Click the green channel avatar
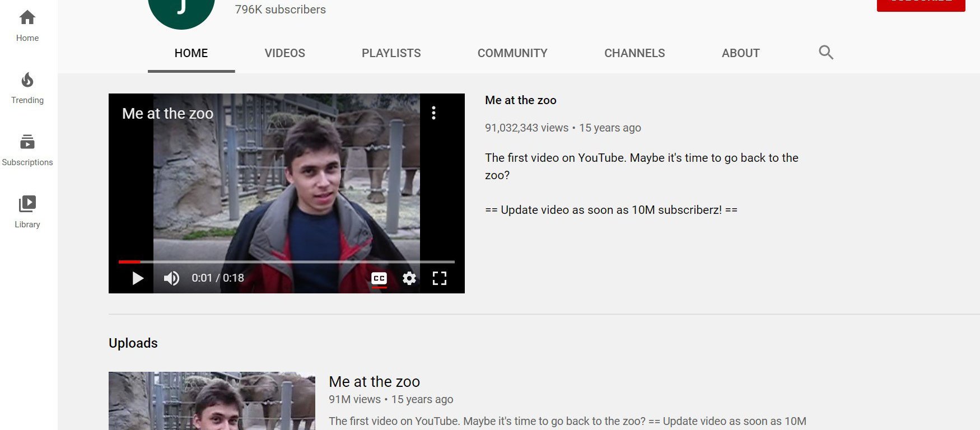This screenshot has width=980, height=430. (x=181, y=10)
